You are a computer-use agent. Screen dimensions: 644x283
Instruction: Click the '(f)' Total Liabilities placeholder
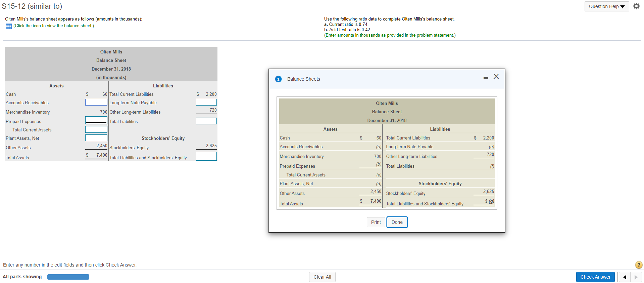tap(492, 166)
